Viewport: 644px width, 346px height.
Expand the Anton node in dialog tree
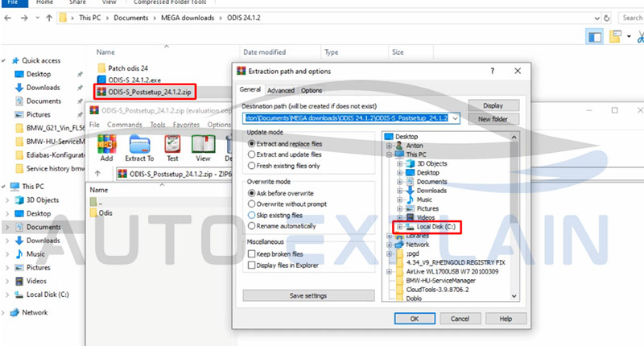(389, 146)
